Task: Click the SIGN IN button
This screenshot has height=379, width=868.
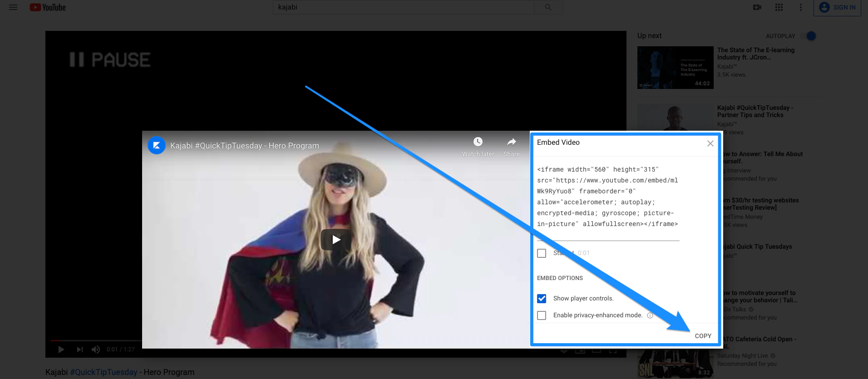Action: tap(838, 7)
